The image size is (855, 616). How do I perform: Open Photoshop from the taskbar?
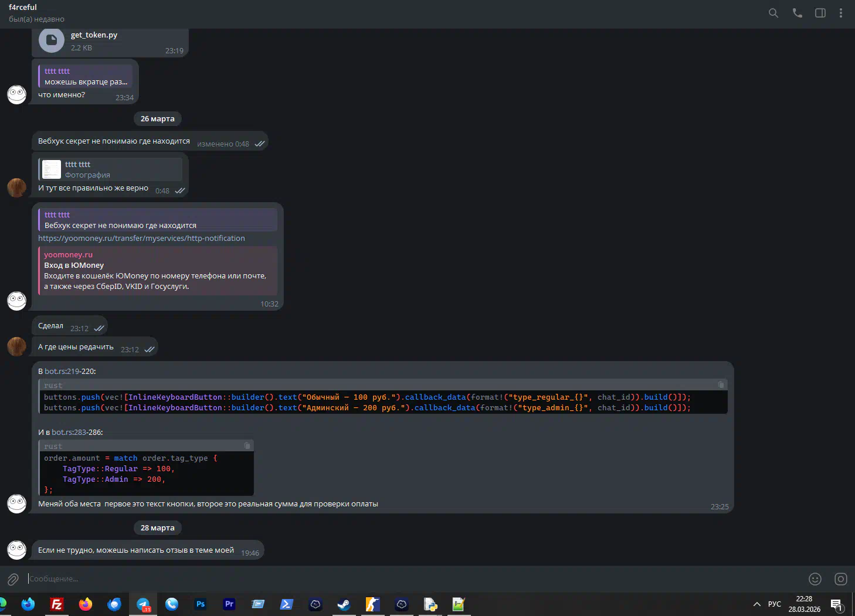201,604
